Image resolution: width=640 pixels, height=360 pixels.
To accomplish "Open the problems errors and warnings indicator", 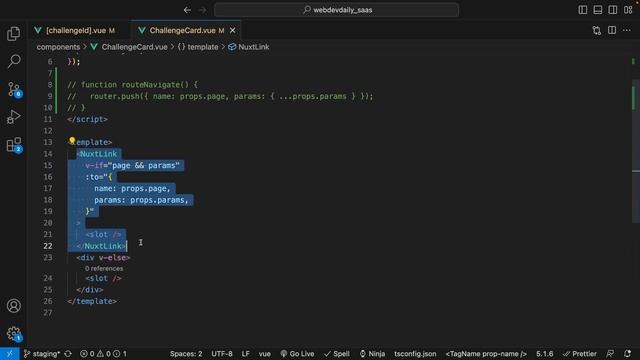I will (x=103, y=354).
